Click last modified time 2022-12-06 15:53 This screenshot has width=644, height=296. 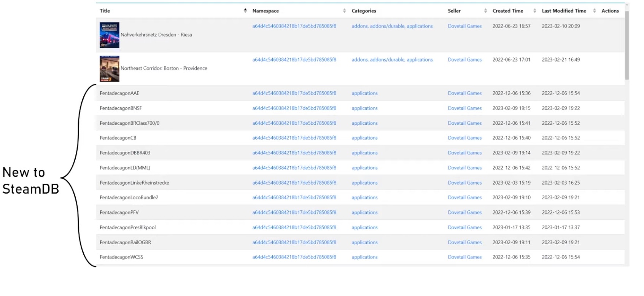(x=561, y=212)
